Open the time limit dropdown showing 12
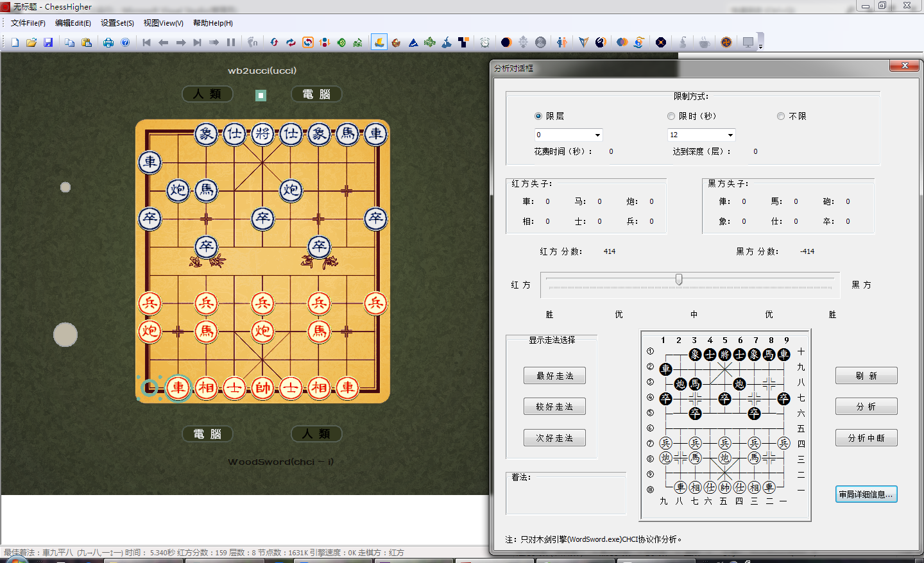The image size is (924, 563). pyautogui.click(x=730, y=135)
